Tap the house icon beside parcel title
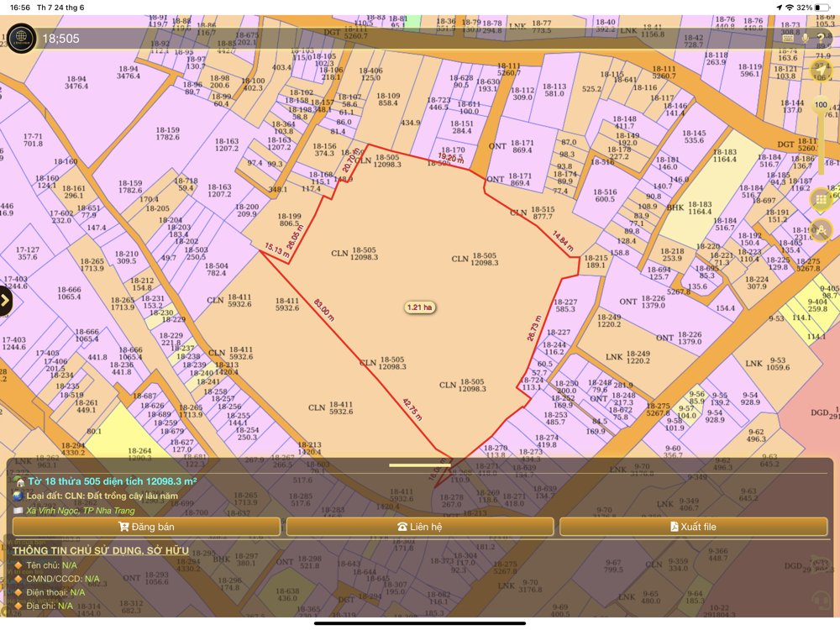The height and width of the screenshot is (630, 840). point(19,481)
